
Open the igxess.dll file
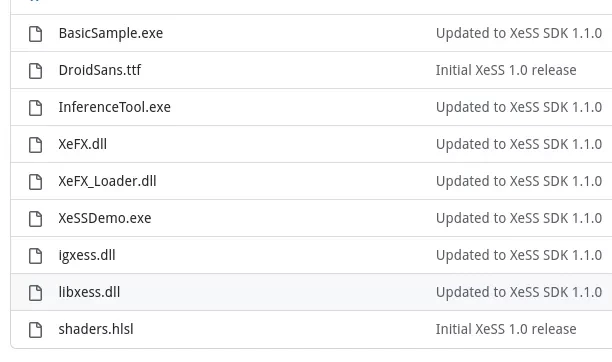point(87,255)
